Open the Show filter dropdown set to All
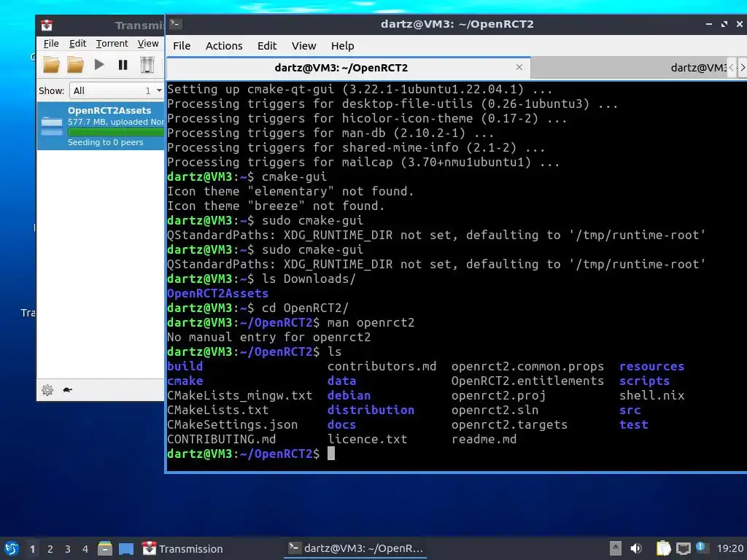Screen dimensions: 747x560 coord(116,90)
